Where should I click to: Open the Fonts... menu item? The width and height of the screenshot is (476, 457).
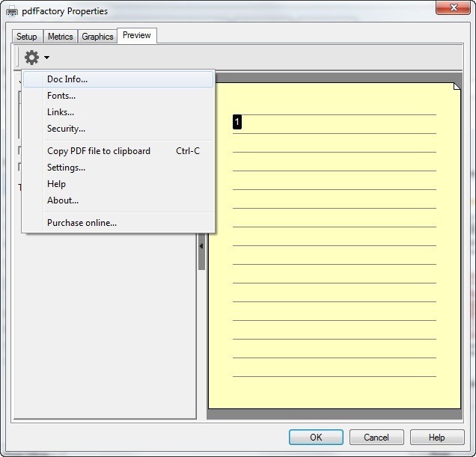118,96
